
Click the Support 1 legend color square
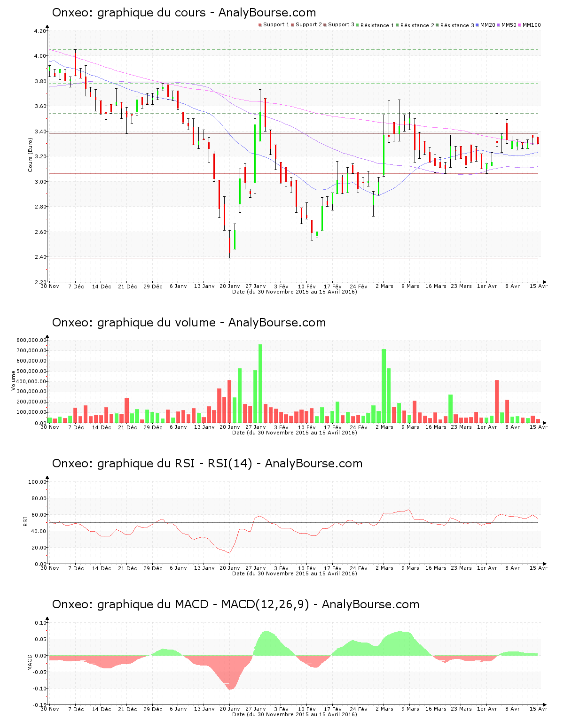coord(260,25)
